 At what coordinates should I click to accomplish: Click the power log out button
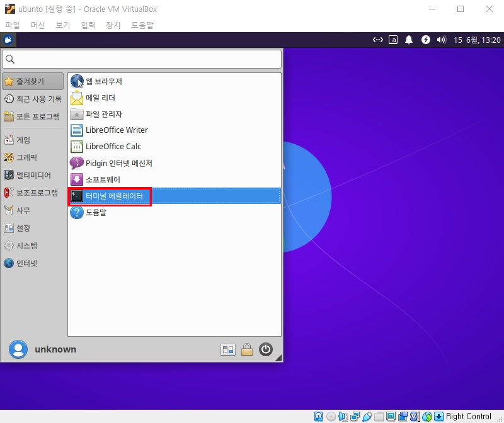click(266, 349)
